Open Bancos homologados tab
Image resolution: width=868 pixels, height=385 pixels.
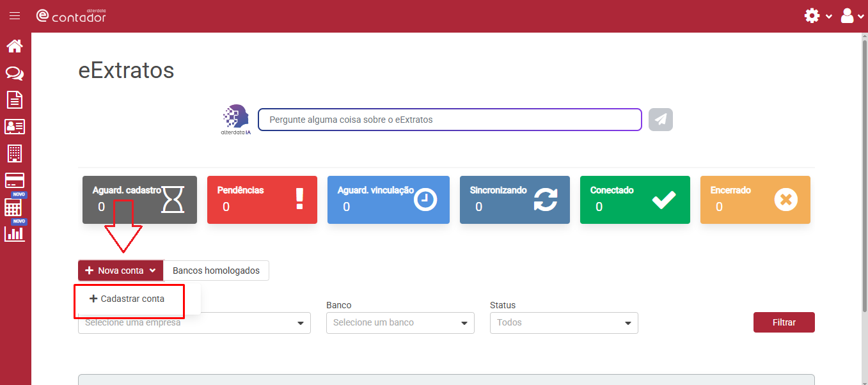[x=216, y=271]
